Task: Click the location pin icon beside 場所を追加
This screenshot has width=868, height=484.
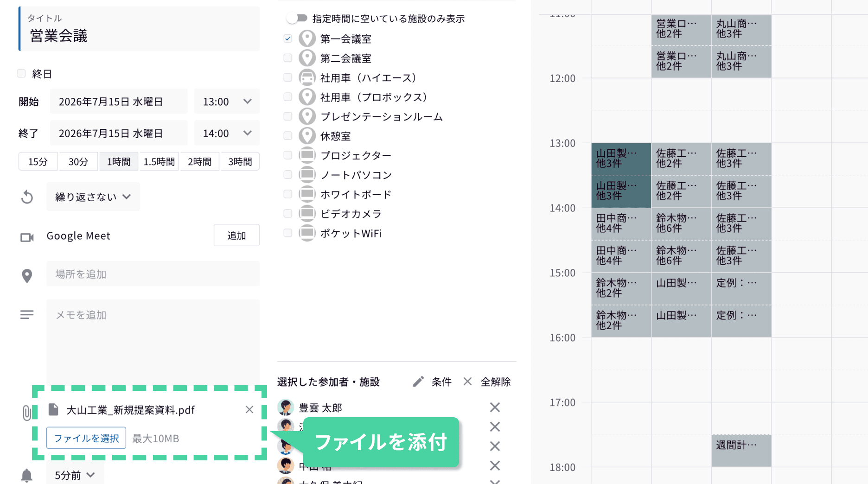Action: click(x=27, y=276)
